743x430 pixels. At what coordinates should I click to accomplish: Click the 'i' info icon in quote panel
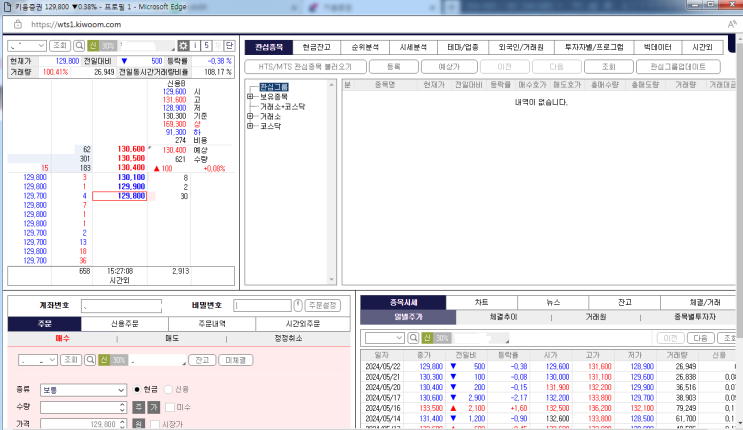195,46
